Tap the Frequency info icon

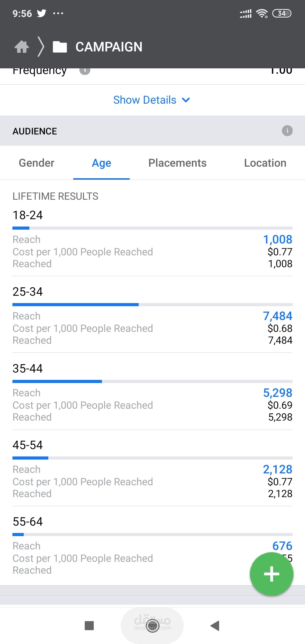click(x=85, y=71)
